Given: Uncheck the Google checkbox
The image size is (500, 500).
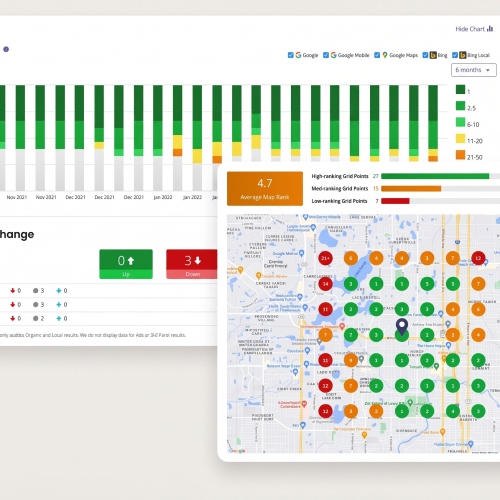Looking at the screenshot, I should (290, 55).
